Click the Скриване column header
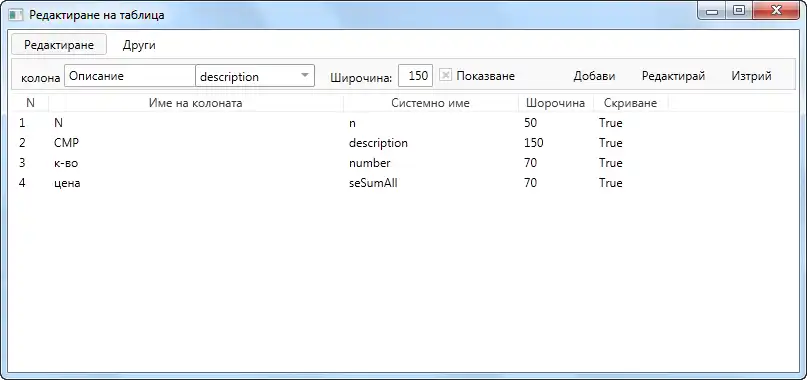This screenshot has height=380, width=807. pyautogui.click(x=631, y=103)
